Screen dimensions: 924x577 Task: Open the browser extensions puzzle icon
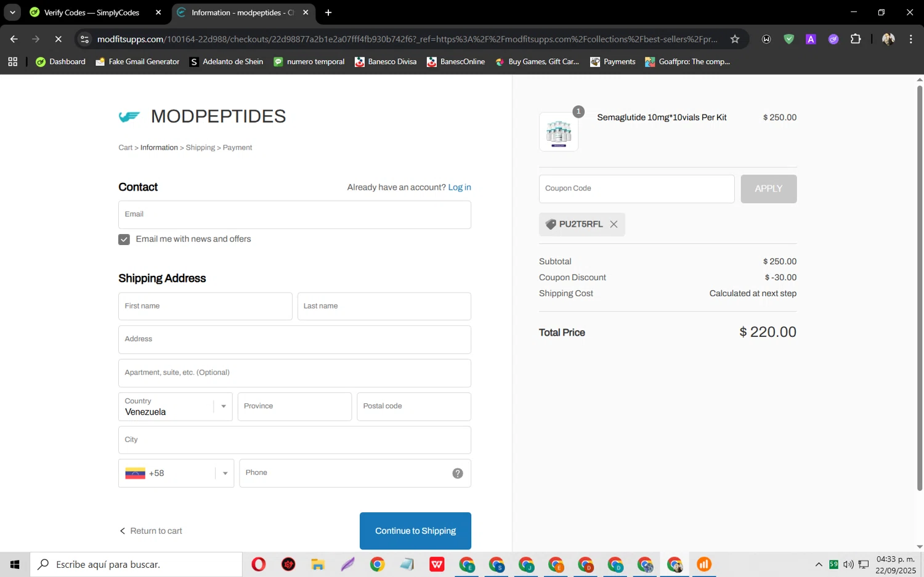[x=856, y=39]
